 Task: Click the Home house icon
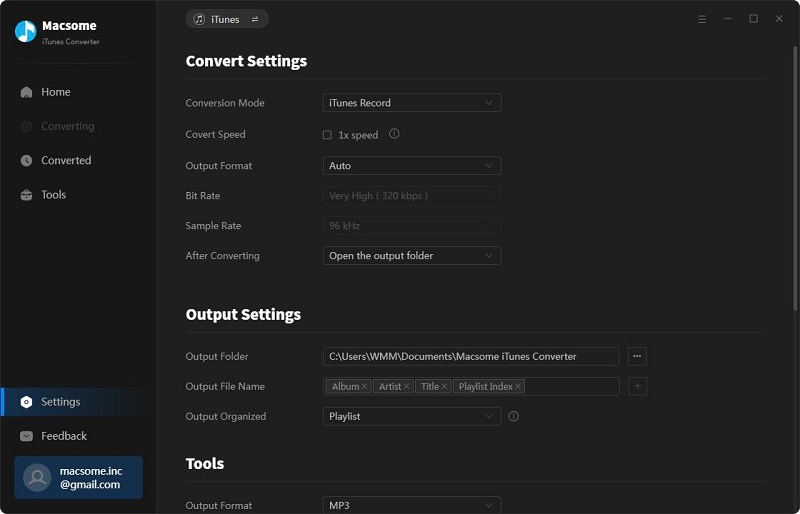coord(27,92)
